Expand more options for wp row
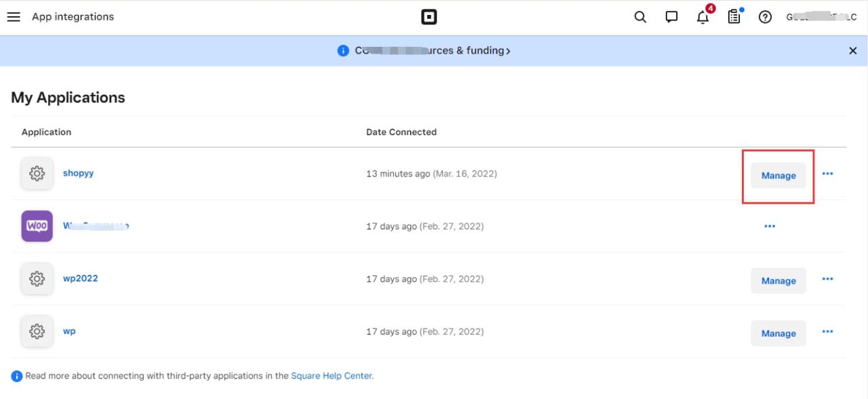Screen dimensions: 868x399 pos(827,332)
